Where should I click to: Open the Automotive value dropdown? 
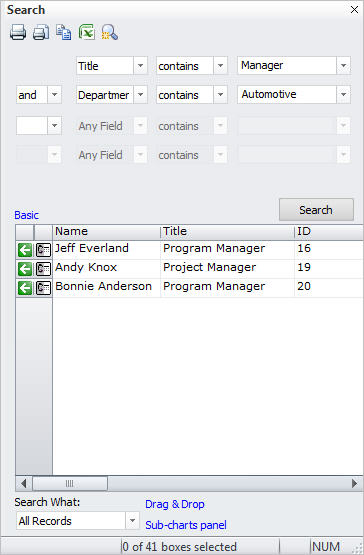pos(343,95)
